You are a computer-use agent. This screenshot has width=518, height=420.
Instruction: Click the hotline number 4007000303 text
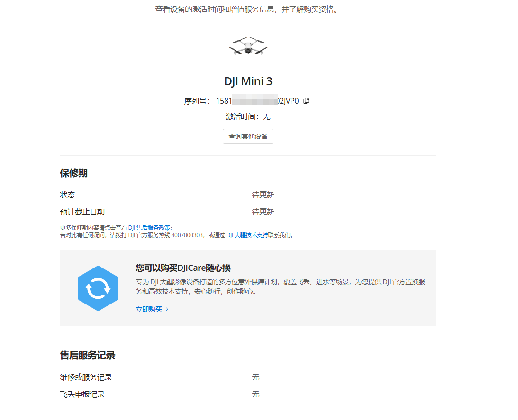[x=187, y=235]
